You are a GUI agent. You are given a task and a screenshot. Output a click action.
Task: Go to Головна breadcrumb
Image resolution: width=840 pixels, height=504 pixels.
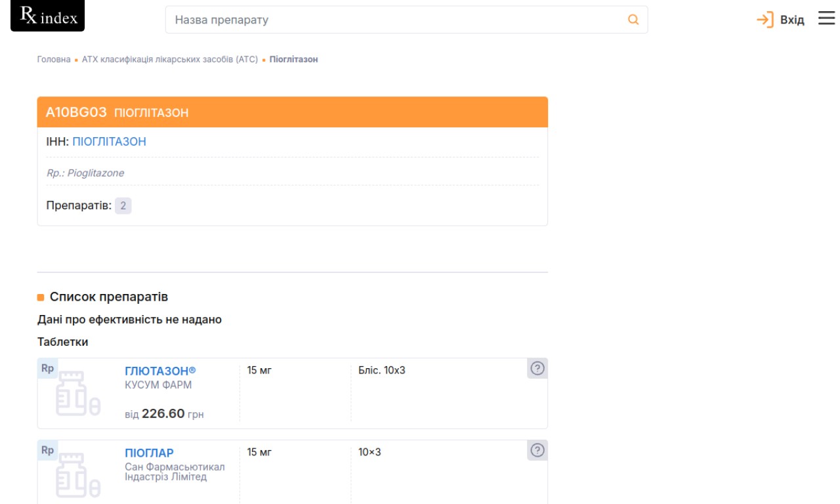coord(54,59)
